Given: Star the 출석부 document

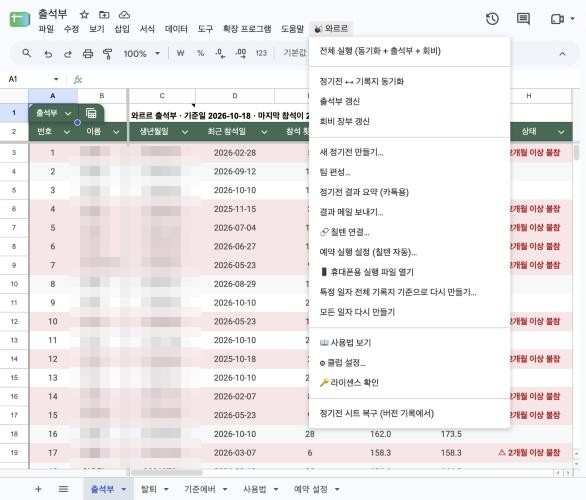Looking at the screenshot, I should [84, 15].
